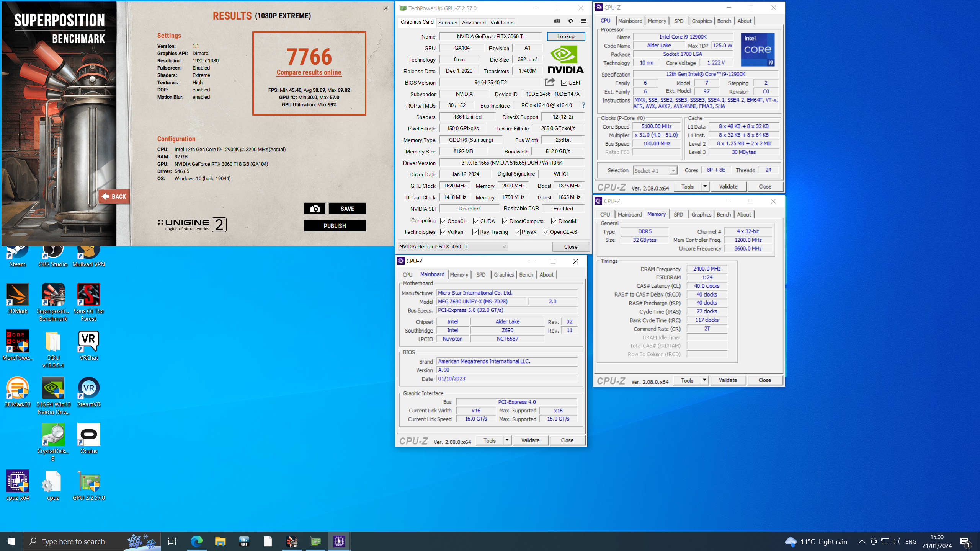Screen dimensions: 980x551
Task: Click Validate in the Mainboard CPU-Z window
Action: [x=530, y=440]
